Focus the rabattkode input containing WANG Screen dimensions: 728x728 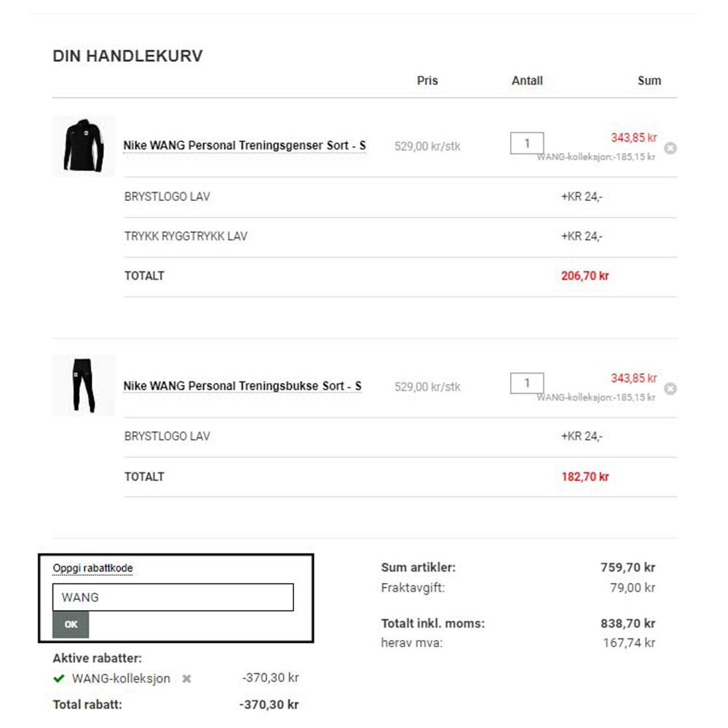click(x=173, y=597)
